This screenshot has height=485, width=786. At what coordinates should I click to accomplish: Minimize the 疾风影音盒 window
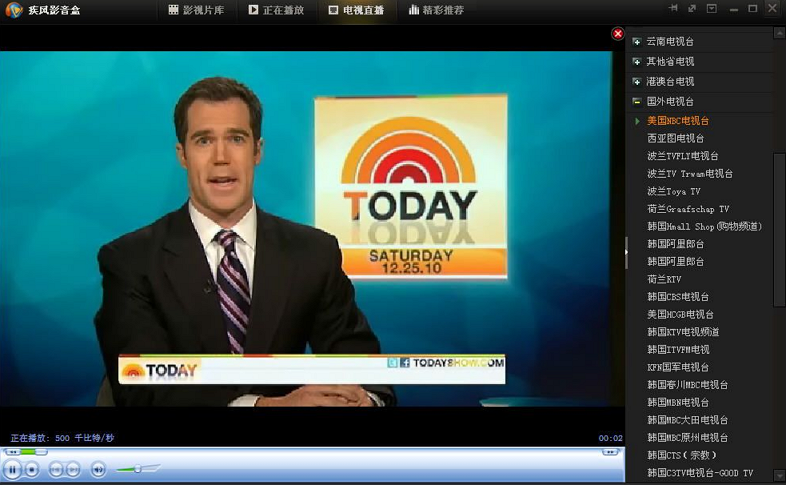[733, 9]
